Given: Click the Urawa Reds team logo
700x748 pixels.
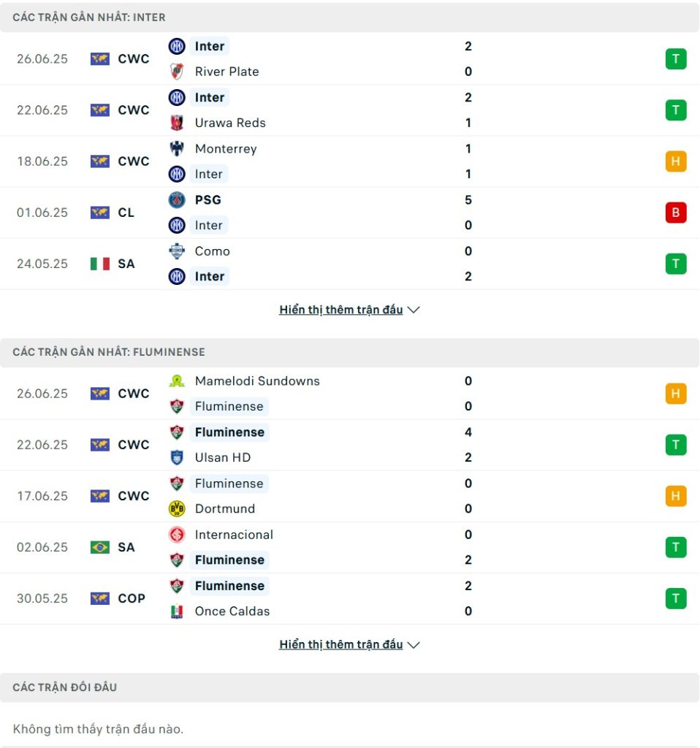Looking at the screenshot, I should click(x=177, y=123).
